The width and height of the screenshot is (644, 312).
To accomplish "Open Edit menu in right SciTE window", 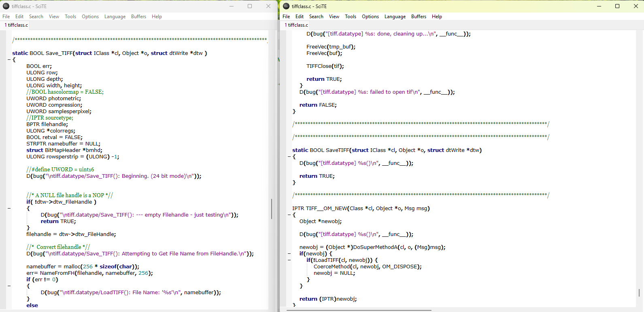I will tap(300, 17).
